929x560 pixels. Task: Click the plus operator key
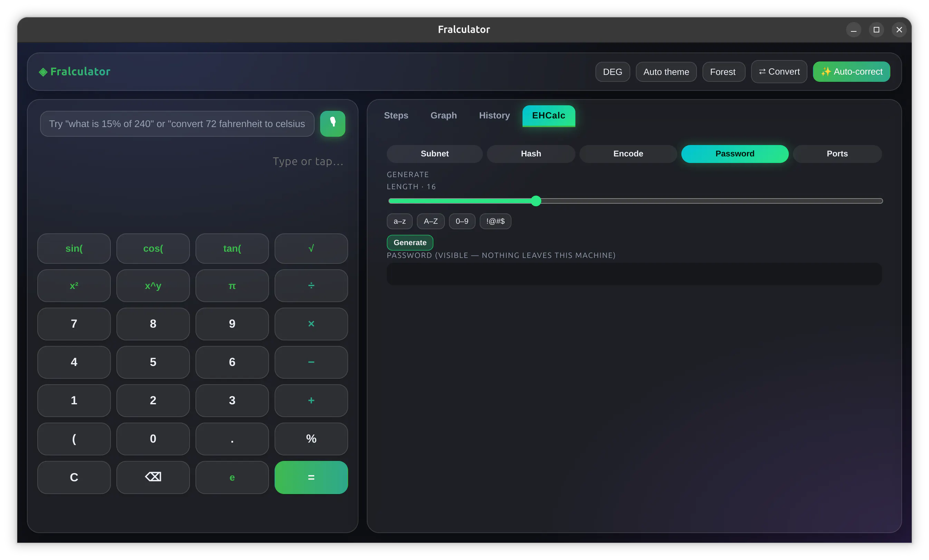coord(311,400)
